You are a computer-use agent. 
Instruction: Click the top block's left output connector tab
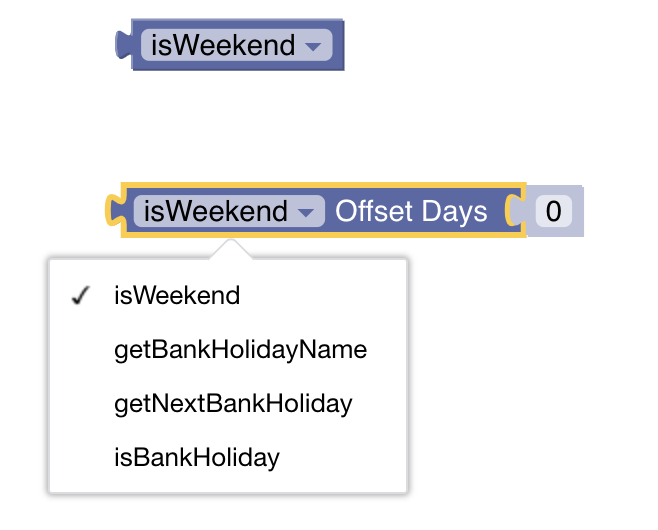pos(123,44)
